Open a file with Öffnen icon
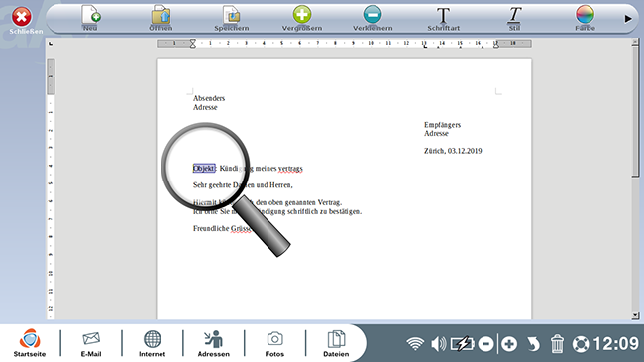This screenshot has width=644, height=362. (161, 18)
